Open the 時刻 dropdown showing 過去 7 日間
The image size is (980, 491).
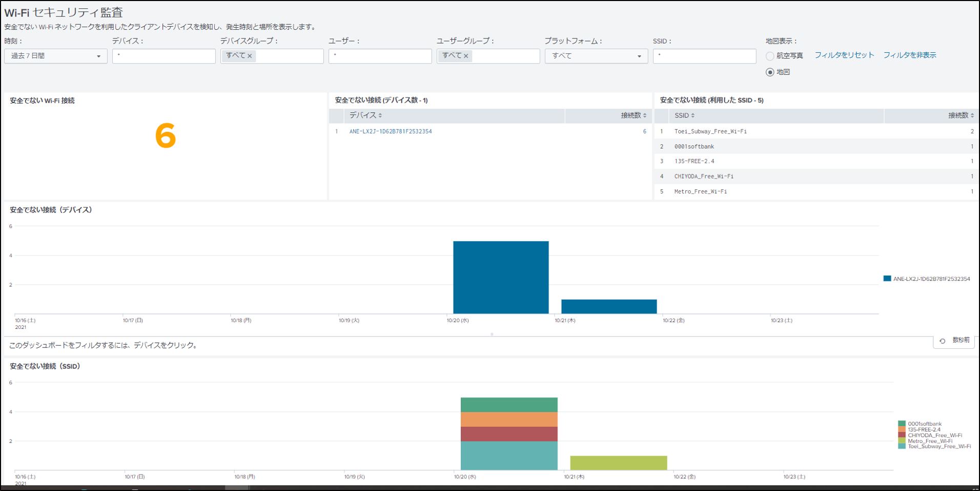point(55,56)
